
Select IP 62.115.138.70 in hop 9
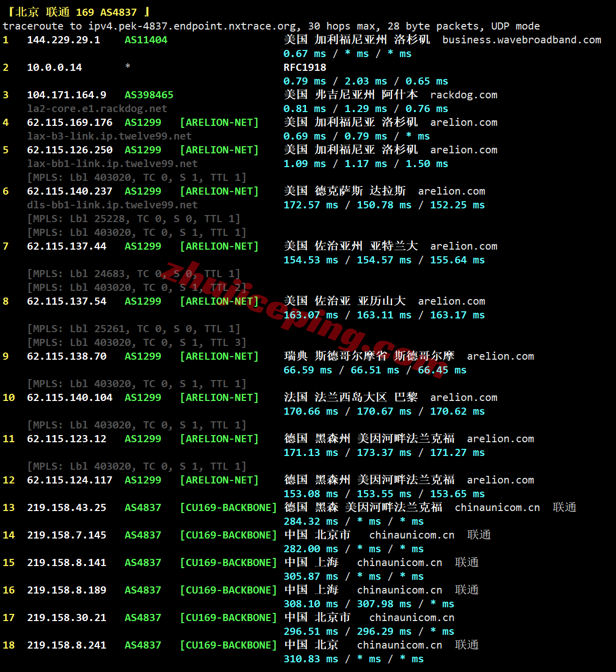[x=67, y=356]
